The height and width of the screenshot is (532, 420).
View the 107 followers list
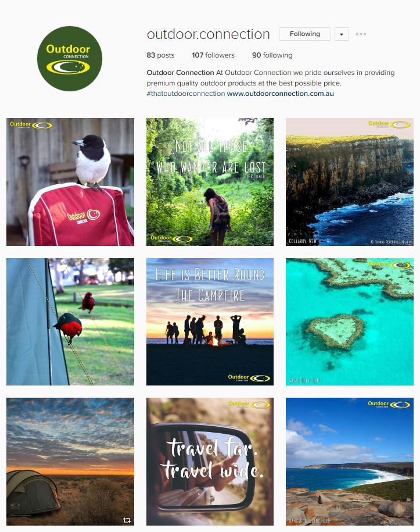(x=213, y=55)
